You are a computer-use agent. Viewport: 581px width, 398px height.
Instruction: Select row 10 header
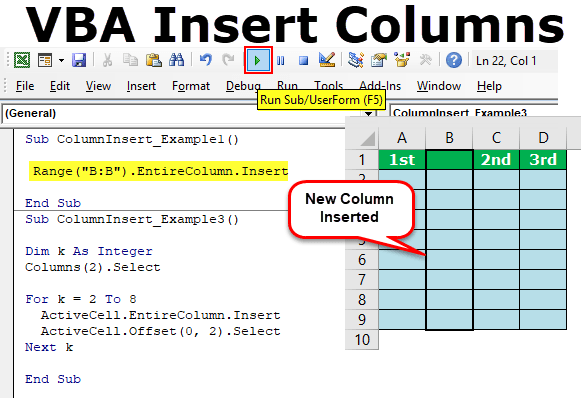[362, 339]
